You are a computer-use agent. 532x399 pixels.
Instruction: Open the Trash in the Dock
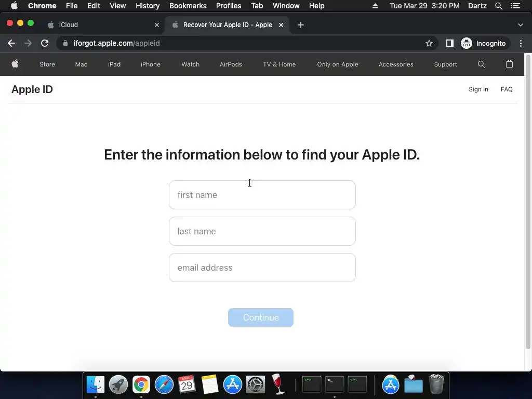pyautogui.click(x=436, y=384)
